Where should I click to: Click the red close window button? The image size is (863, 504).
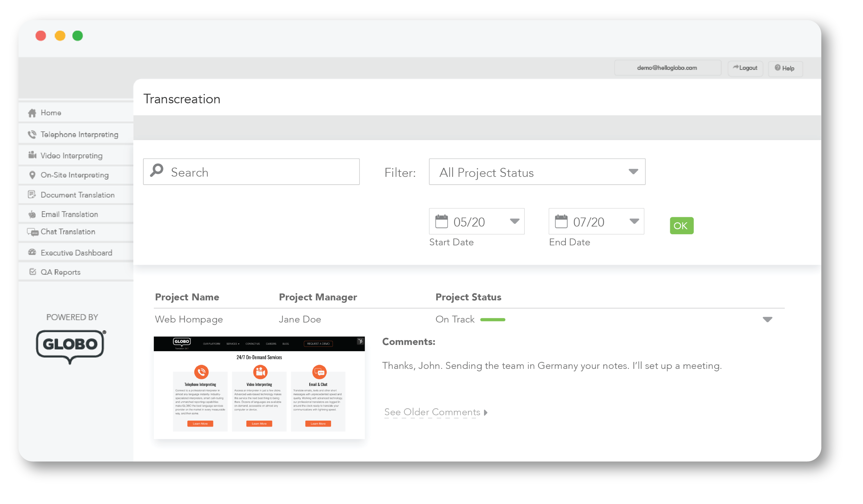pos(41,36)
